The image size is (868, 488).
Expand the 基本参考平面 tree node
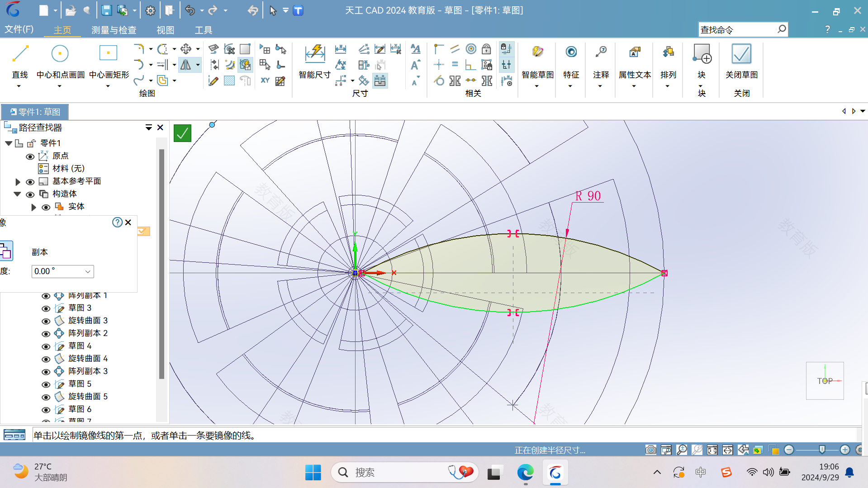coord(18,182)
